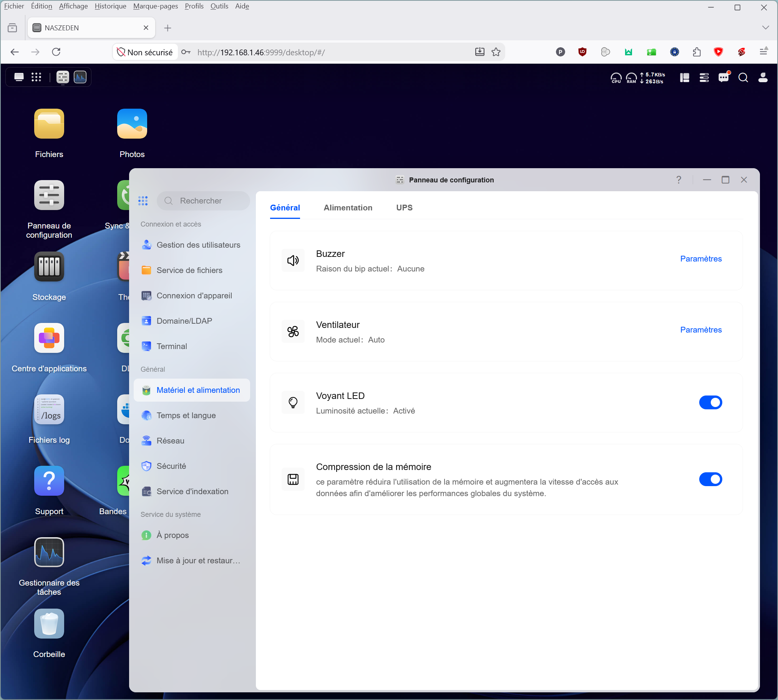Show desktop via NAS taskbar monitor icon
Viewport: 778px width, 700px height.
pos(19,77)
